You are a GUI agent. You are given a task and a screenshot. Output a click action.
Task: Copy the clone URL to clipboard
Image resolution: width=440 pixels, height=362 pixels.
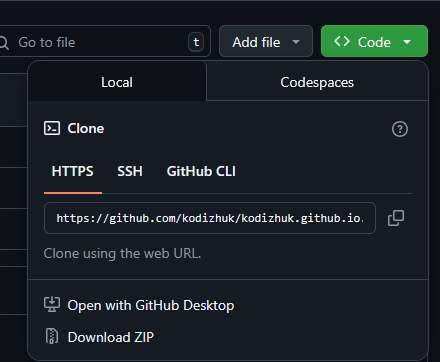(x=396, y=218)
